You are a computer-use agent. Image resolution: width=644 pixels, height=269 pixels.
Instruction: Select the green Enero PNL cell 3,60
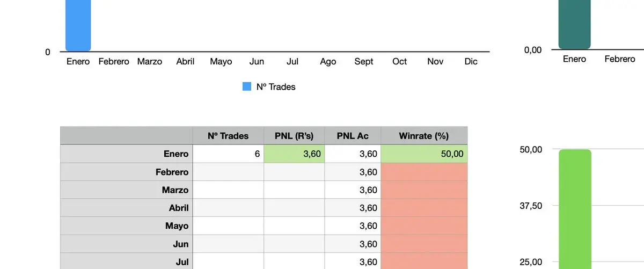[x=294, y=154]
